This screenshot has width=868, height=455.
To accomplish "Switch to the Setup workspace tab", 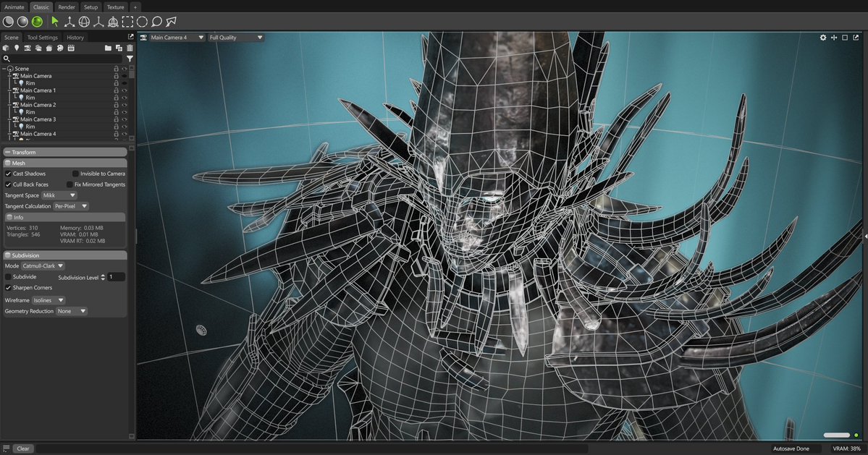I will (90, 7).
